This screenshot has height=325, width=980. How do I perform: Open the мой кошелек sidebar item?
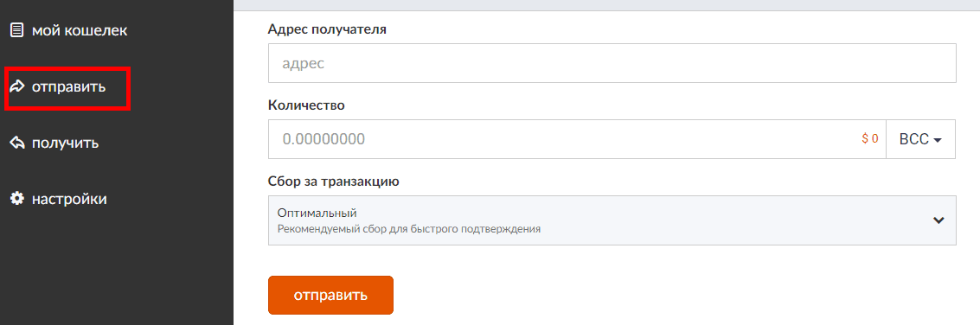click(69, 30)
